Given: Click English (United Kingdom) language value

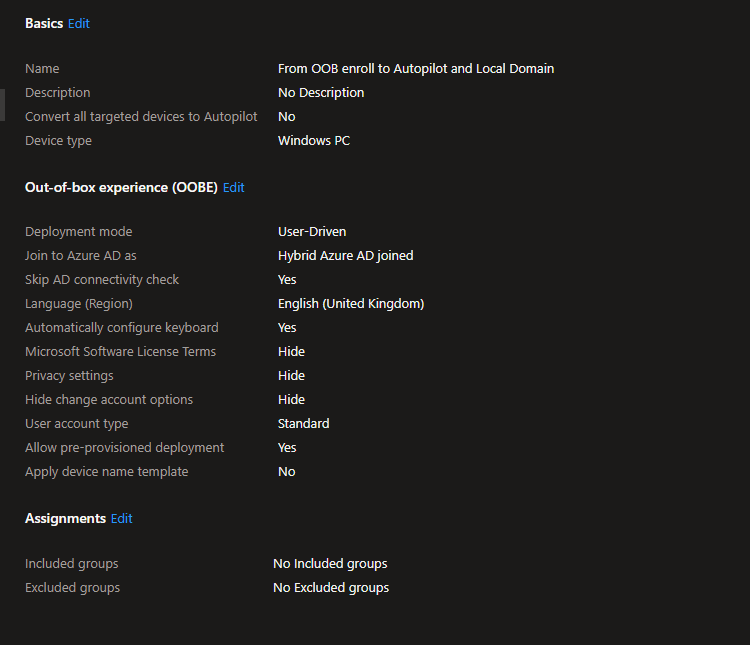Looking at the screenshot, I should click(x=351, y=304).
